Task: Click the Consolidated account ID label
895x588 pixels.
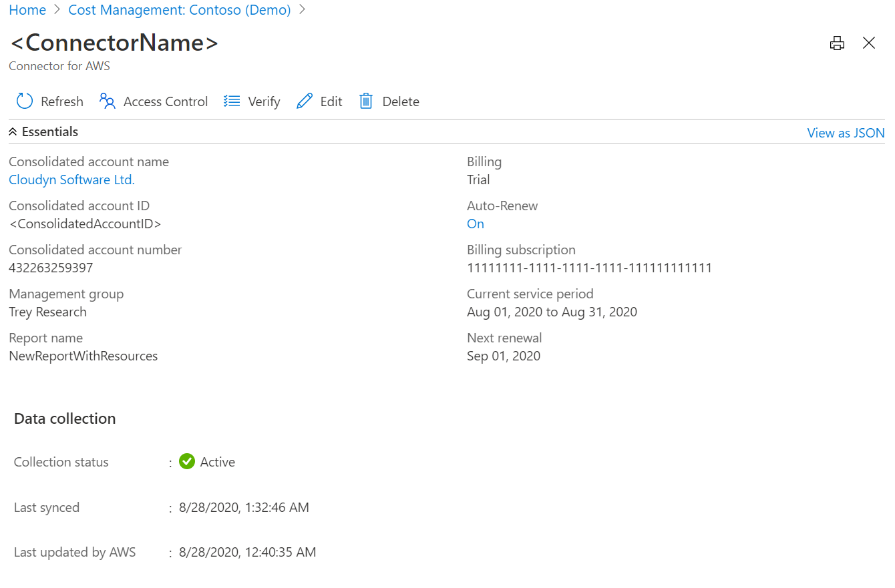Action: pos(79,206)
